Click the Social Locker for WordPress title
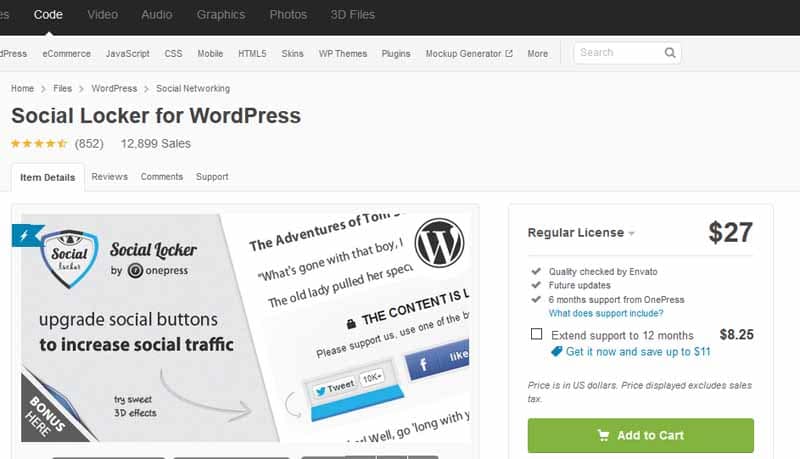 (x=156, y=116)
